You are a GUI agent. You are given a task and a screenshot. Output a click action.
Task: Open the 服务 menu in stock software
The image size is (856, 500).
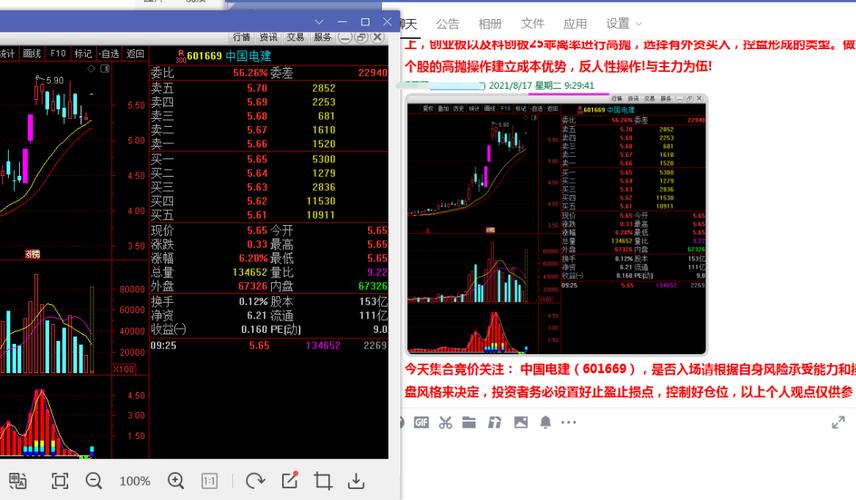(323, 37)
